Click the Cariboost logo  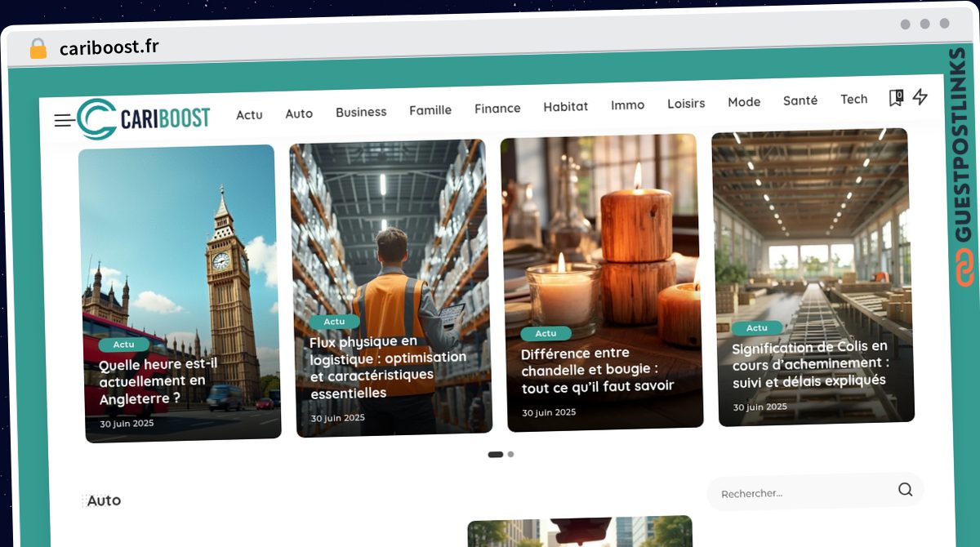point(144,118)
